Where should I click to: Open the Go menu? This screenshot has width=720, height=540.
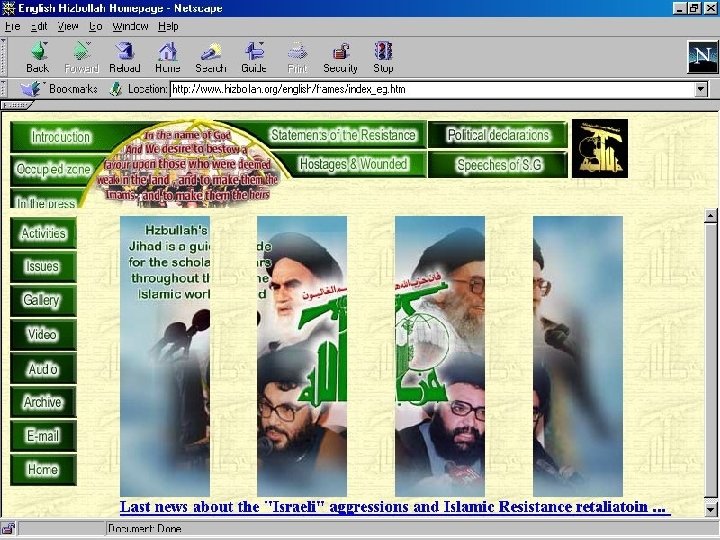96,27
